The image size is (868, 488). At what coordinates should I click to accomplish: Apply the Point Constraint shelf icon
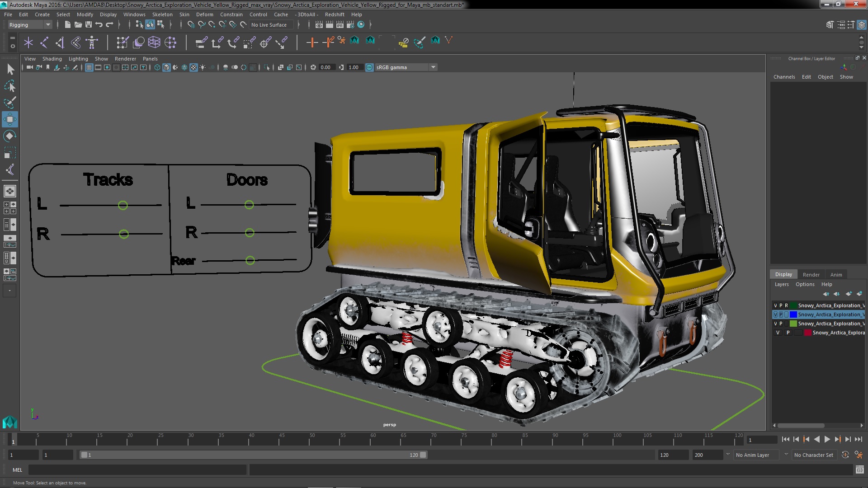(x=217, y=42)
